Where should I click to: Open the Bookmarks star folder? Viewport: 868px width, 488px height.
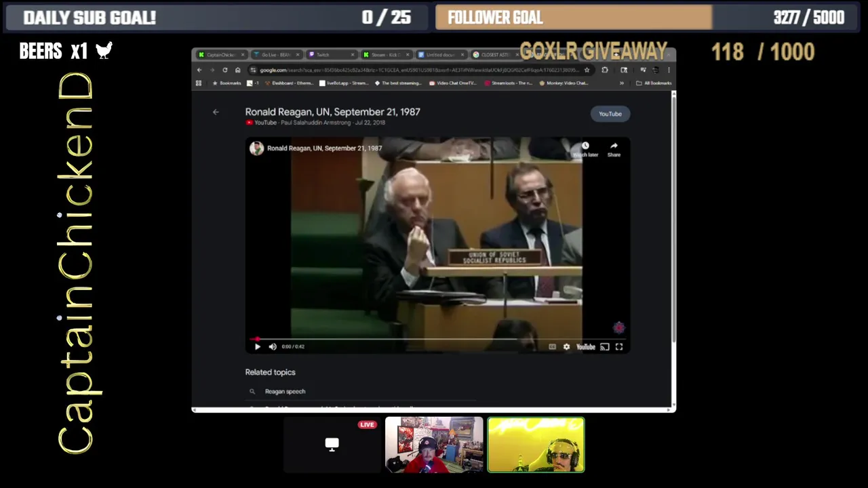pos(226,83)
